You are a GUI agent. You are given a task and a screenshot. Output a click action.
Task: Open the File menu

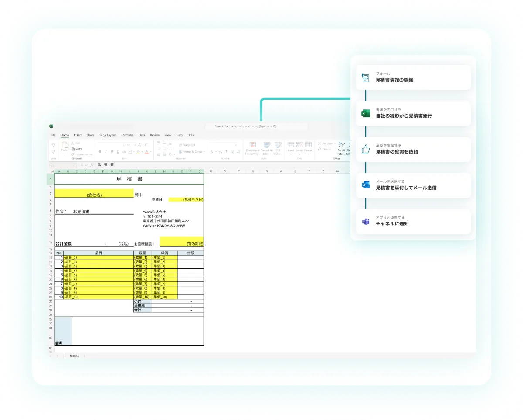(x=53, y=135)
